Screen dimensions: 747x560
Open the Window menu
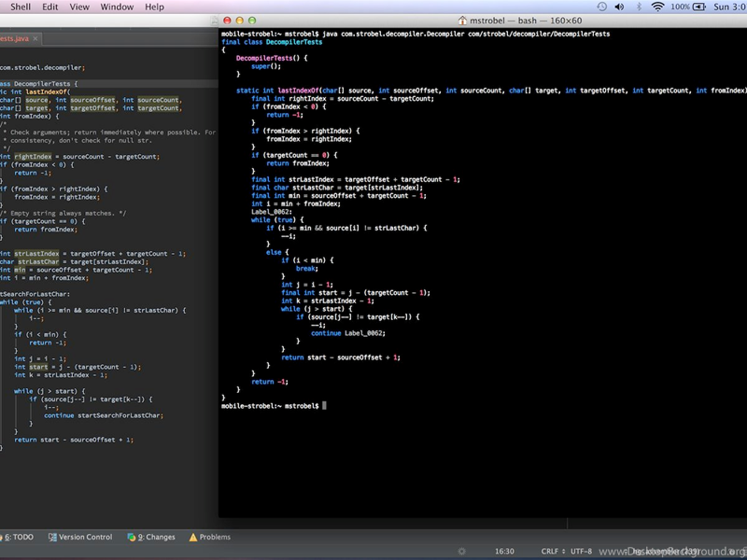coord(117,7)
